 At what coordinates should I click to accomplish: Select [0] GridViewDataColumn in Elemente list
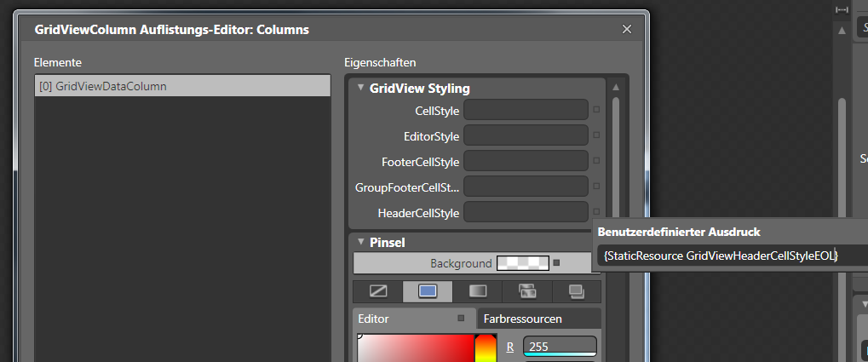pyautogui.click(x=181, y=86)
